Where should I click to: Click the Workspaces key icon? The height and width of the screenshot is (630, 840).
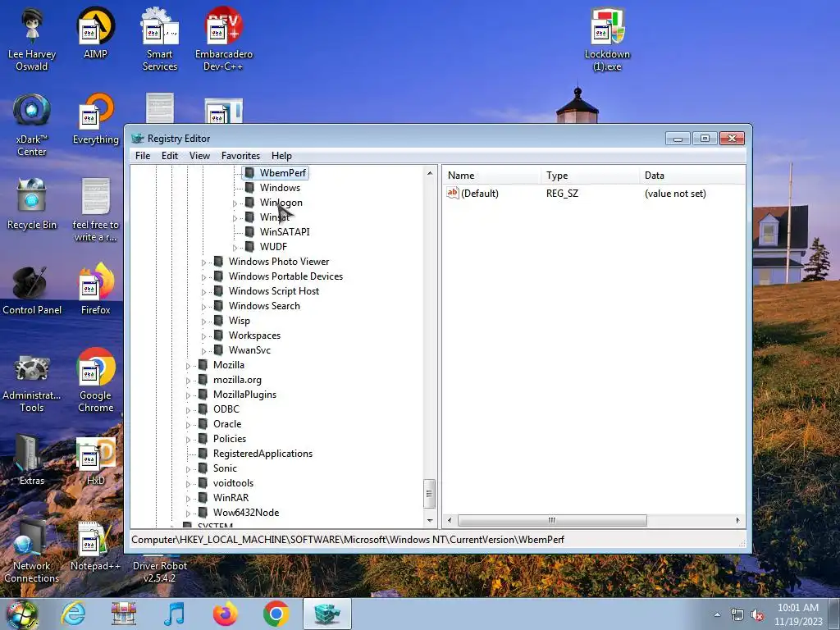218,335
